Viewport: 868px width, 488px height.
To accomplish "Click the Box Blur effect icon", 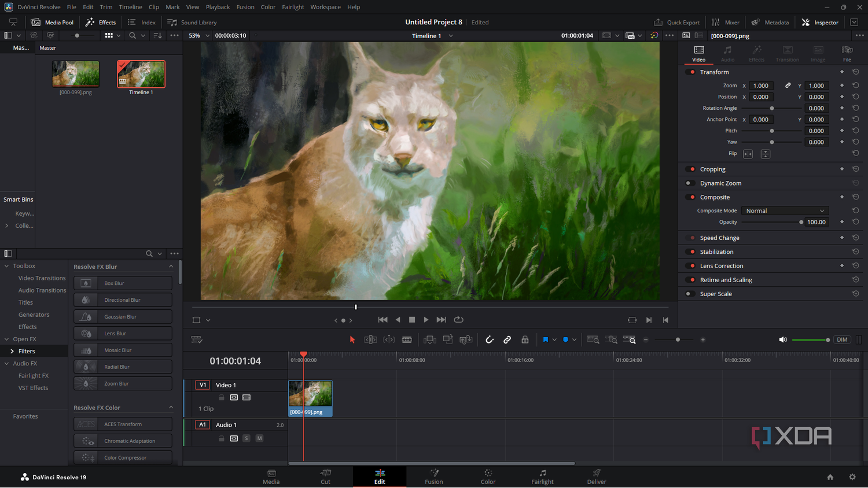I will pyautogui.click(x=86, y=283).
